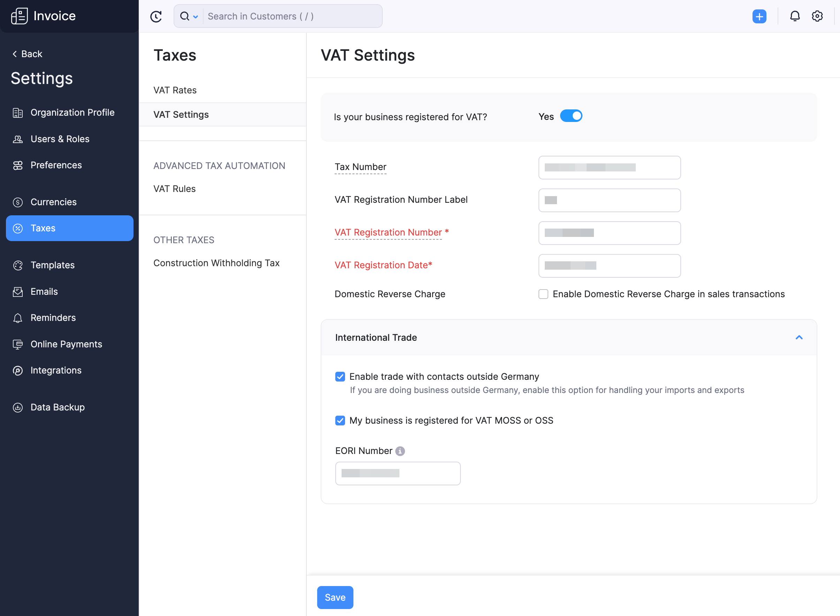Collapse the International Trade section

[x=799, y=338]
